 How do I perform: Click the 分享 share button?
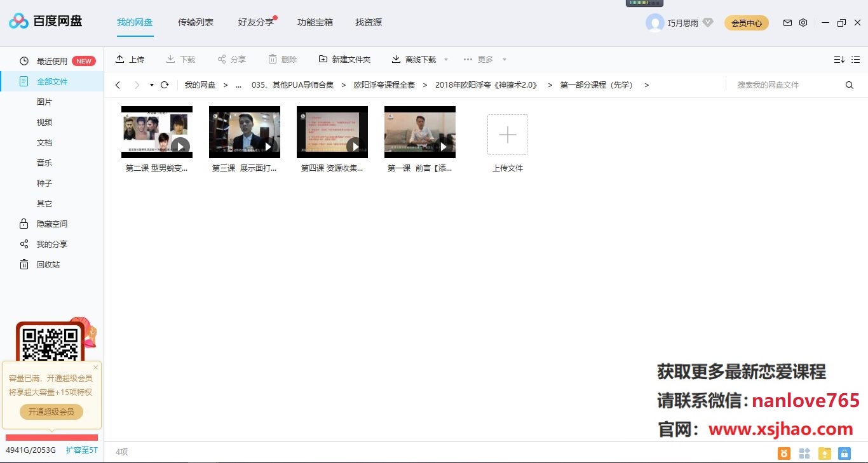pyautogui.click(x=231, y=59)
